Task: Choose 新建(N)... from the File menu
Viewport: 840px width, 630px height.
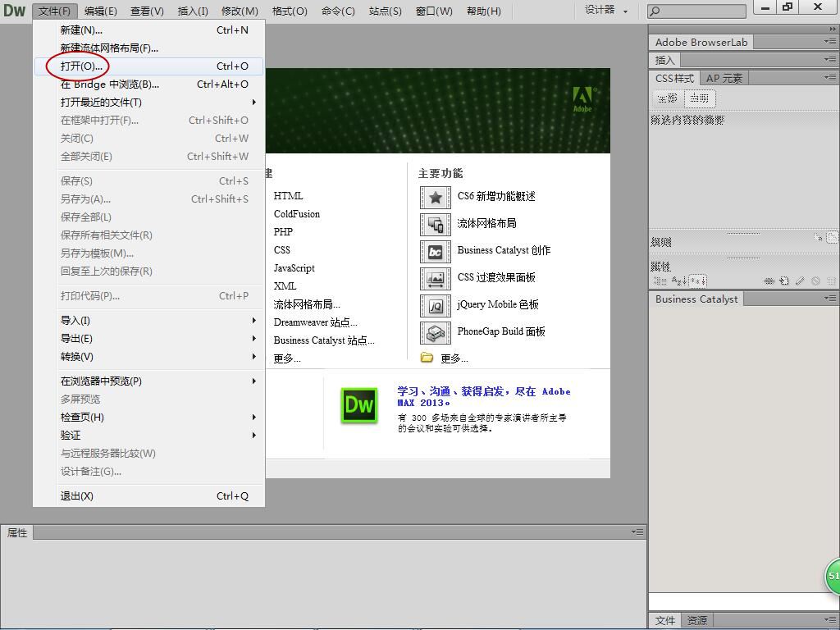Action: tap(149, 30)
